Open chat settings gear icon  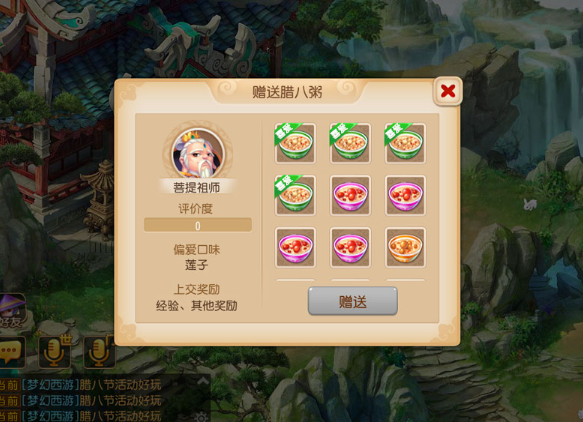[201, 417]
